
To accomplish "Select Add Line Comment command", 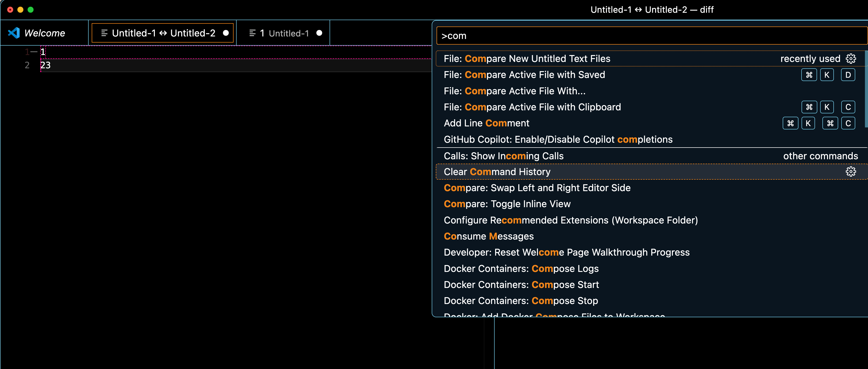I will coord(486,123).
